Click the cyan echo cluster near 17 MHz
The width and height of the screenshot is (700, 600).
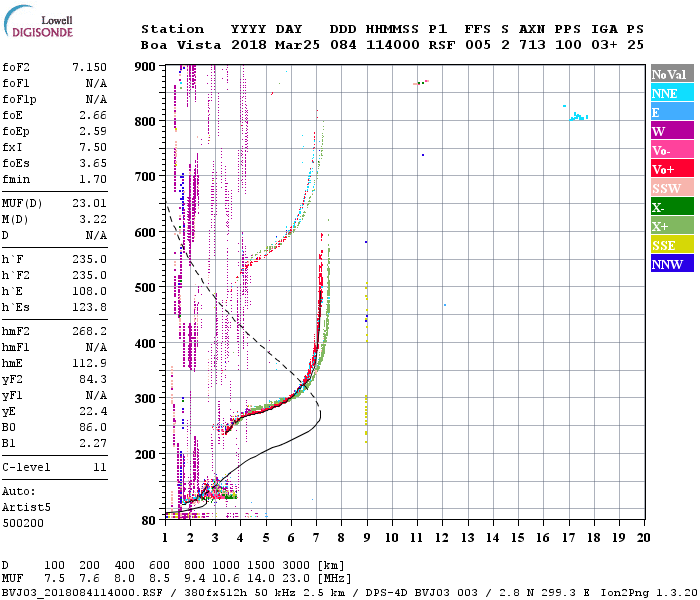point(579,117)
